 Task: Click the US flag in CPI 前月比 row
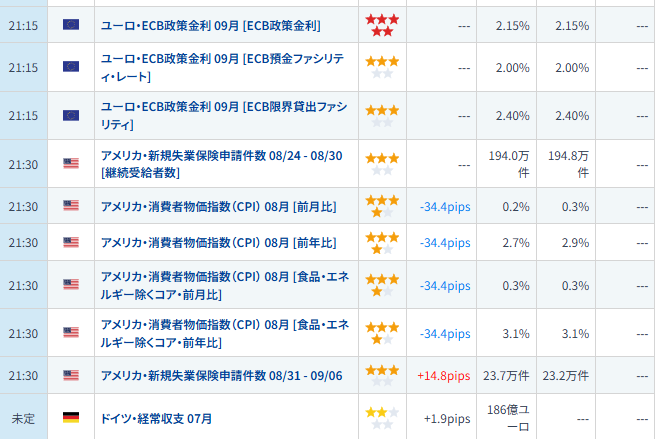coord(70,206)
